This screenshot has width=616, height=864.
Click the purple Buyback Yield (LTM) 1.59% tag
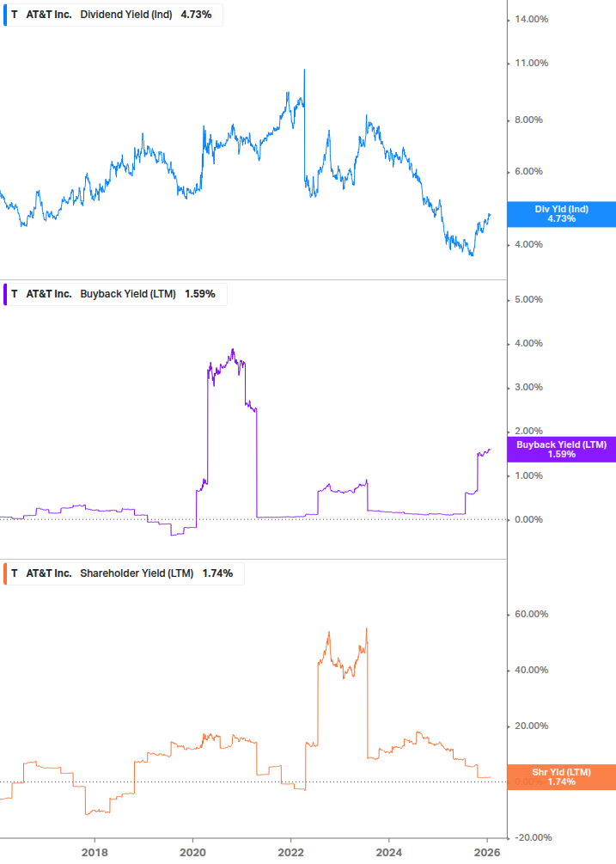point(562,450)
